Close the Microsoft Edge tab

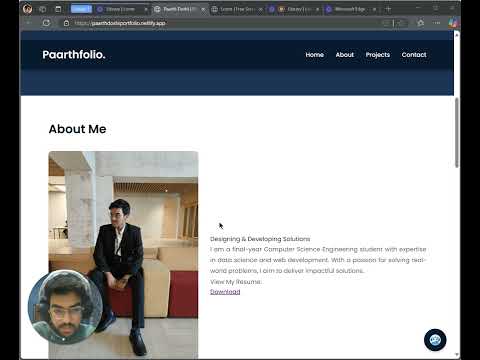pos(374,10)
